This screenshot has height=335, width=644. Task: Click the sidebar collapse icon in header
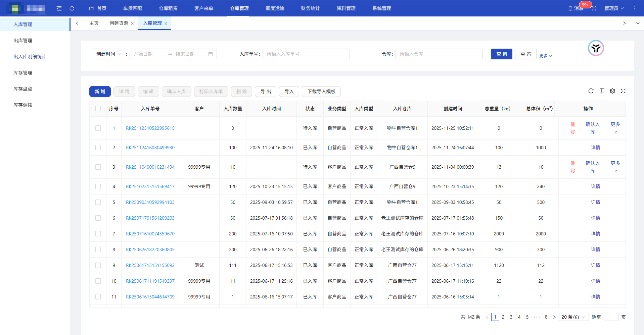(x=59, y=8)
